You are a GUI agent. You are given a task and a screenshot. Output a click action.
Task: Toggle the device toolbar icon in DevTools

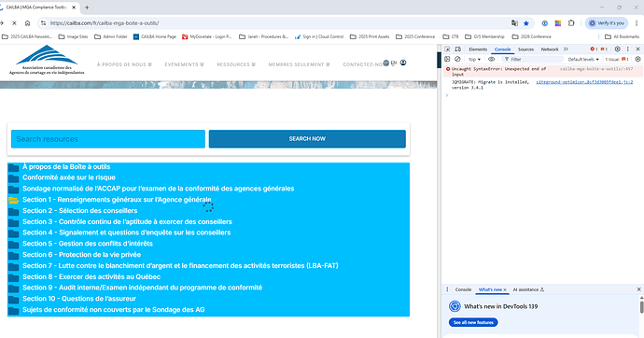pyautogui.click(x=457, y=49)
